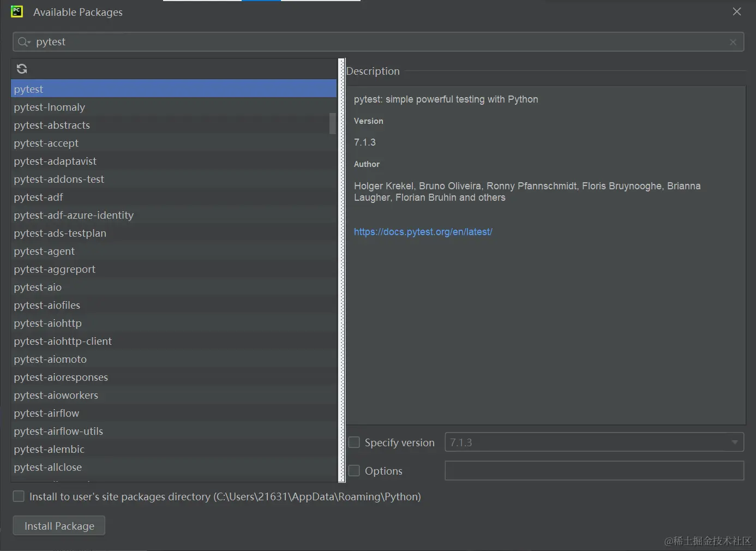756x551 pixels.
Task: Check Install to user's site packages directory
Action: (19, 496)
